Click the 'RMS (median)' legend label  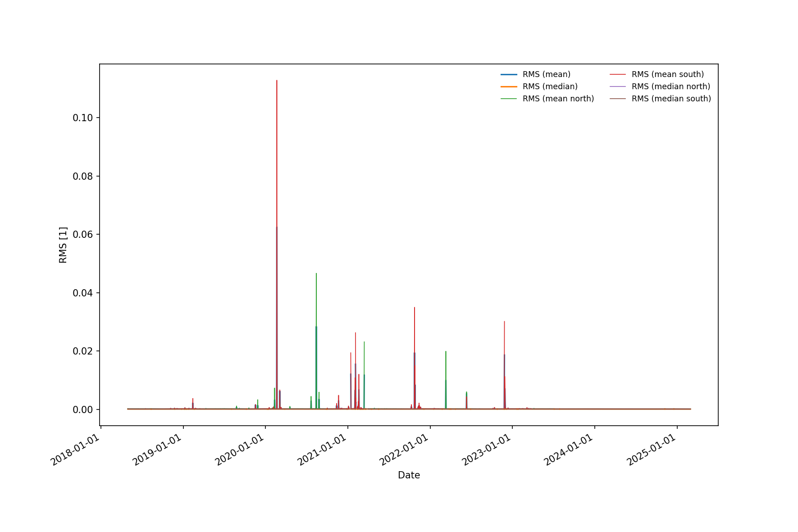click(x=550, y=86)
